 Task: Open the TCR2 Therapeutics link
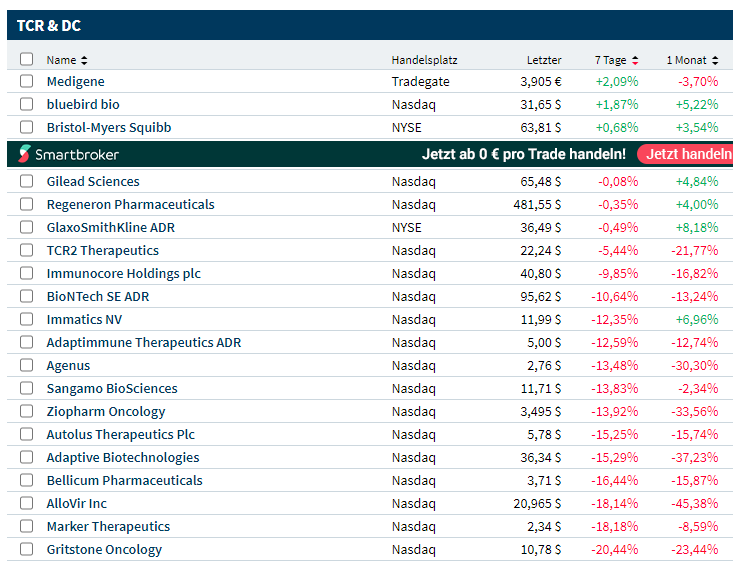(102, 251)
